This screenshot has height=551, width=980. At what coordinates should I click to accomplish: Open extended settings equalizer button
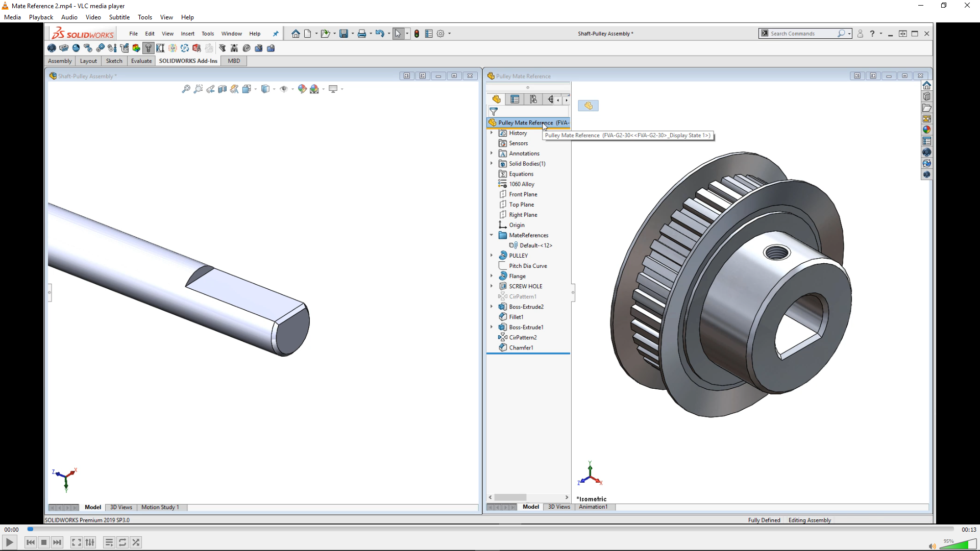90,542
